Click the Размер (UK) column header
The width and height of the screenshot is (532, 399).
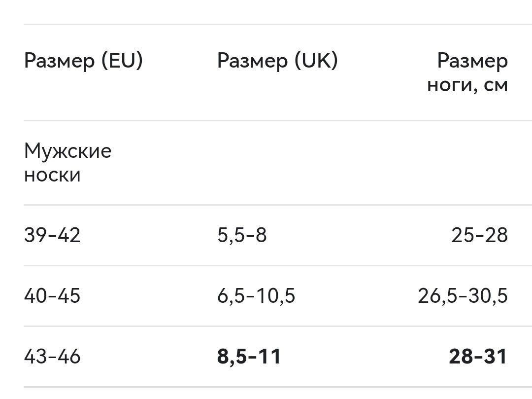(x=277, y=61)
